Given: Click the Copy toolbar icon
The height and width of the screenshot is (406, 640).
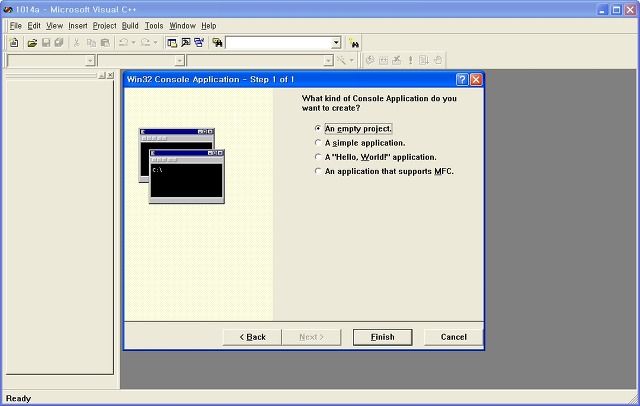Looking at the screenshot, I should (x=91, y=42).
